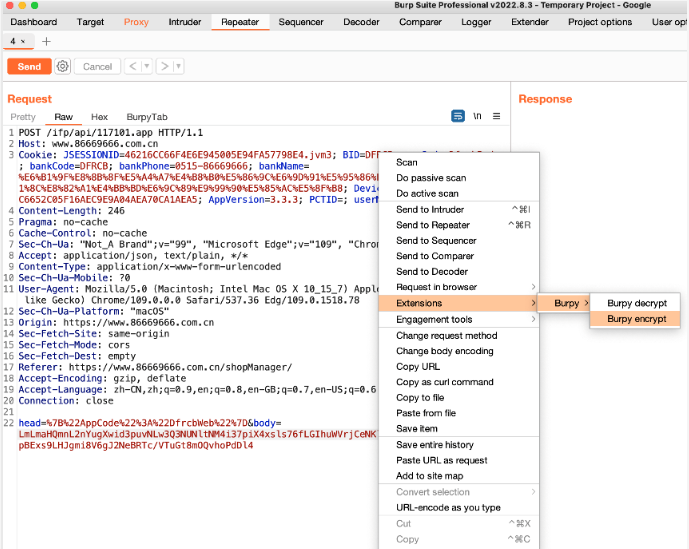Choose Send to Decoder
Screen dimensions: 689x549
click(x=459, y=272)
